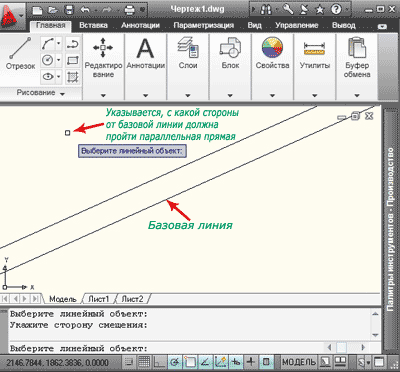
Task: Toggle Object Snap Tracking in status bar
Action: click(205, 362)
